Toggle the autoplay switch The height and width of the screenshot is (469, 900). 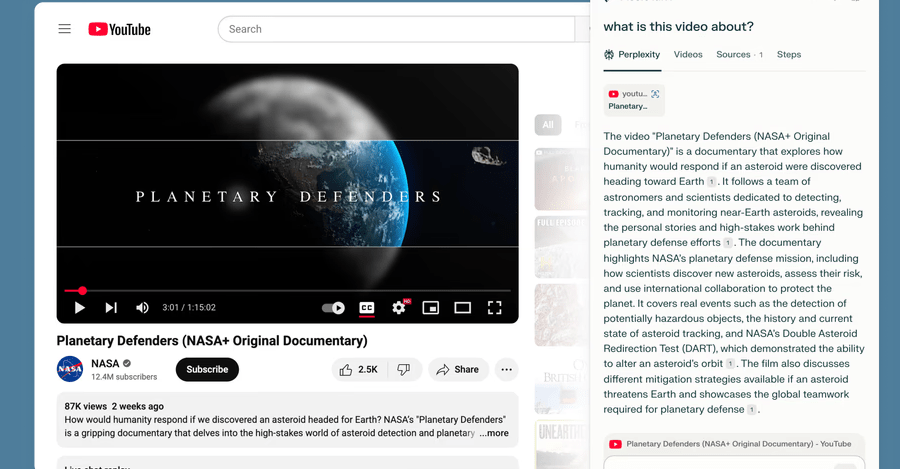333,308
